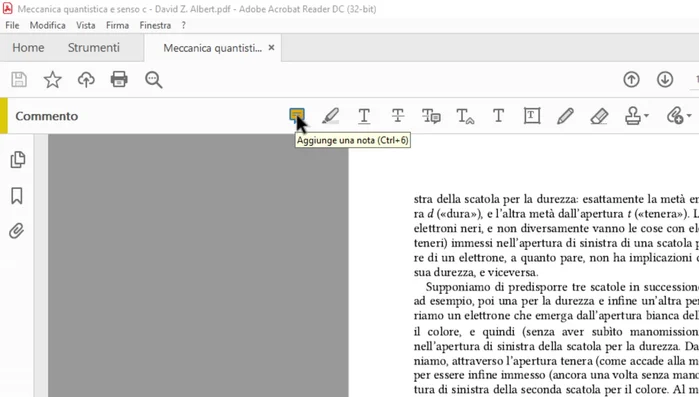
Task: Close the Meccanica quantisti... tab
Action: pos(271,48)
